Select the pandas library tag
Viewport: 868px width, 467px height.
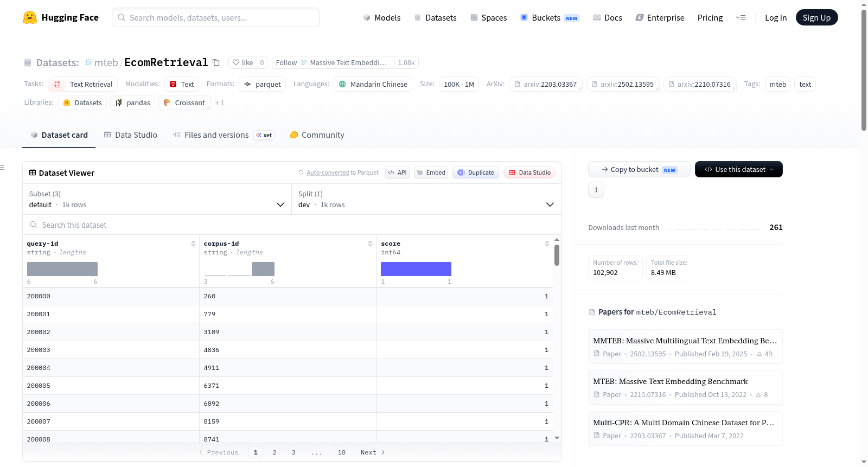tap(133, 103)
